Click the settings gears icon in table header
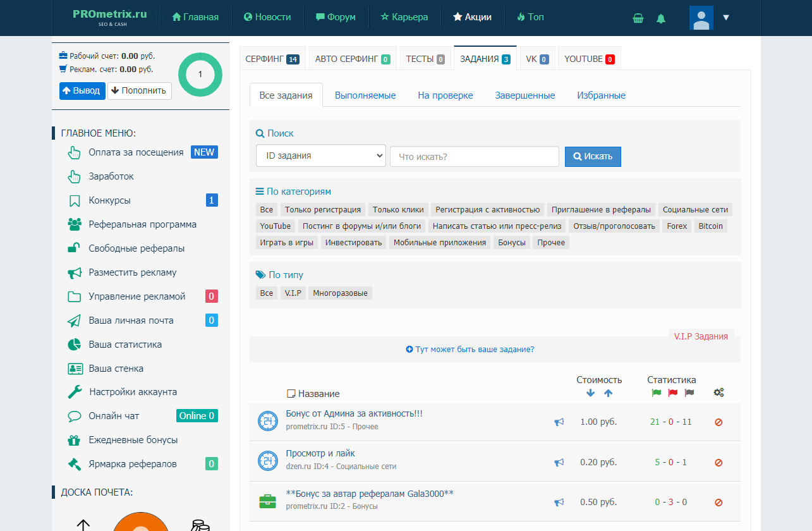The image size is (812, 531). 718,393
